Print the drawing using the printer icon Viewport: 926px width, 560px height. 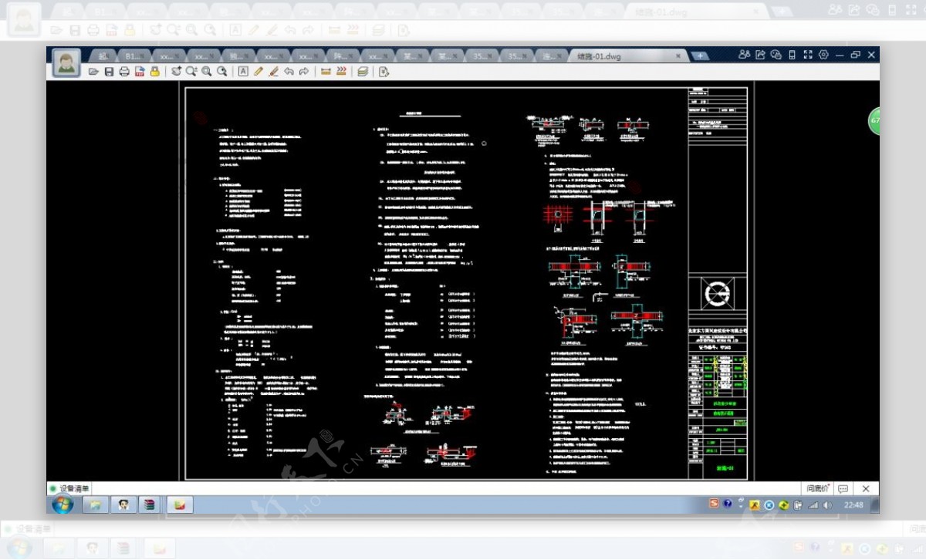click(x=124, y=72)
